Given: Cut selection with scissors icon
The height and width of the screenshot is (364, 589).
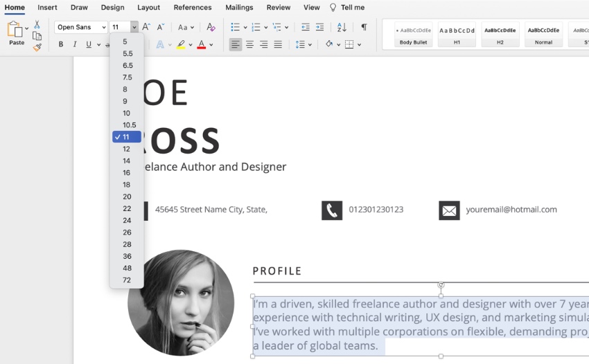Looking at the screenshot, I should click(x=37, y=25).
